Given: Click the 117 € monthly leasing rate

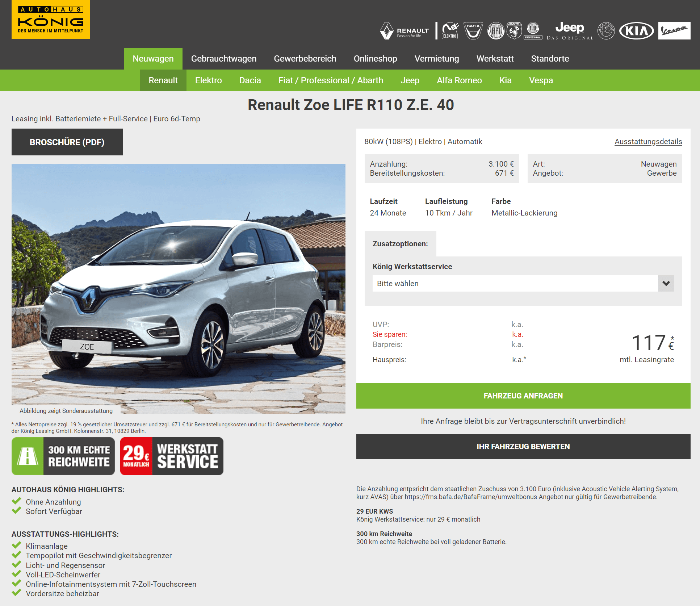Looking at the screenshot, I should coord(653,343).
